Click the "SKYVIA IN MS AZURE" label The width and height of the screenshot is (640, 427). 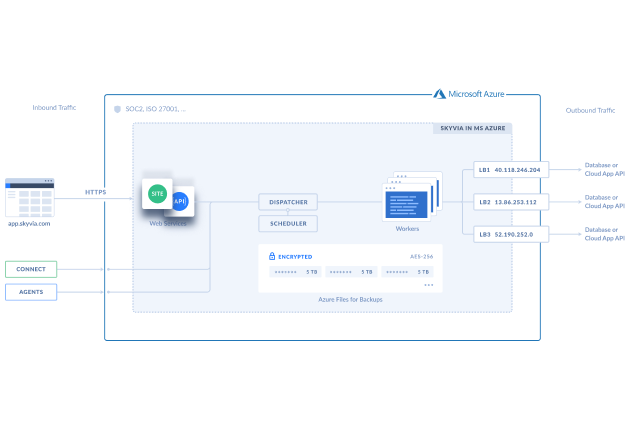(473, 128)
